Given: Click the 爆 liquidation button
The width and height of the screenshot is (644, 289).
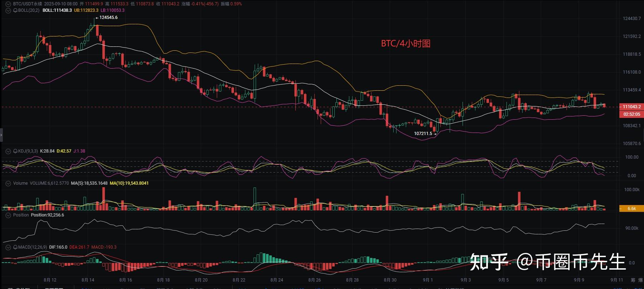Looking at the screenshot, I should tap(641, 280).
